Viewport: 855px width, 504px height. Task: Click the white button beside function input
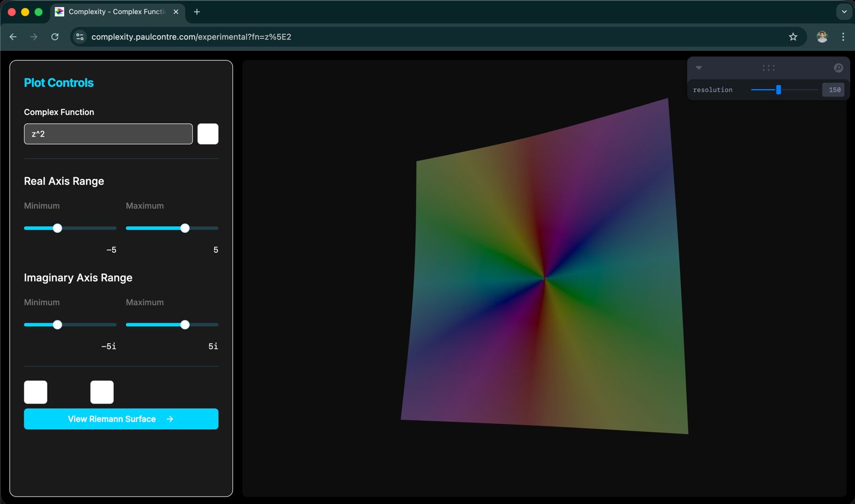[x=208, y=134]
